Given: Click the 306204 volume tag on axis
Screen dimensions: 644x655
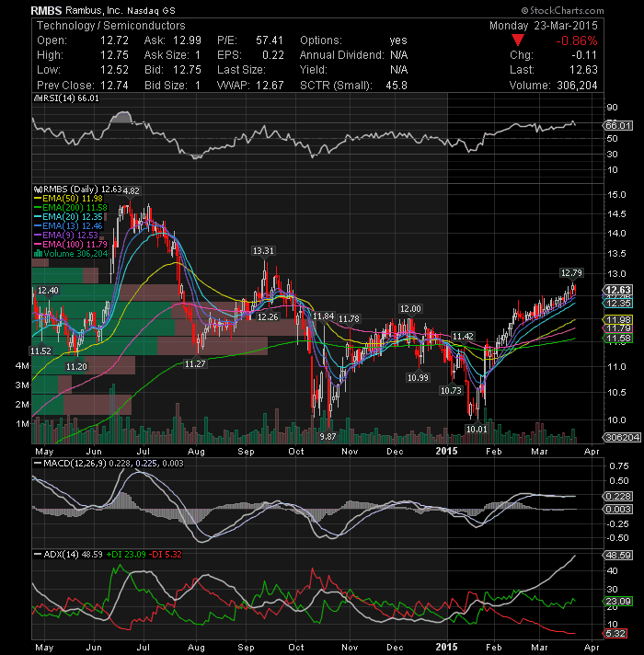Looking at the screenshot, I should click(622, 437).
